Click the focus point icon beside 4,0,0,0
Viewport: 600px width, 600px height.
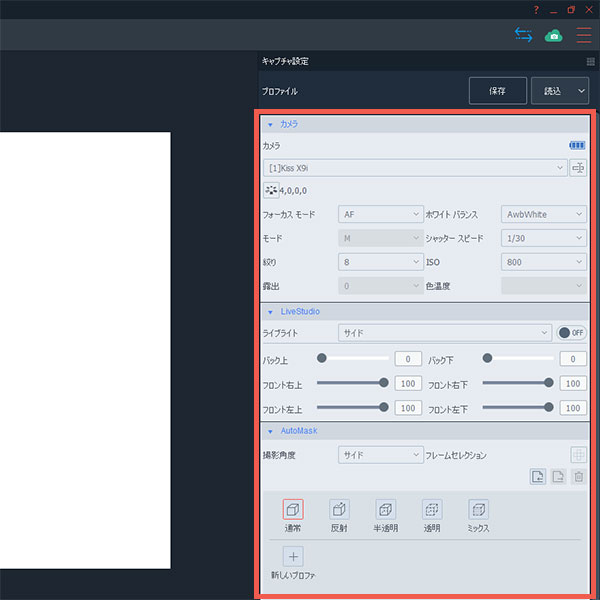(x=270, y=189)
